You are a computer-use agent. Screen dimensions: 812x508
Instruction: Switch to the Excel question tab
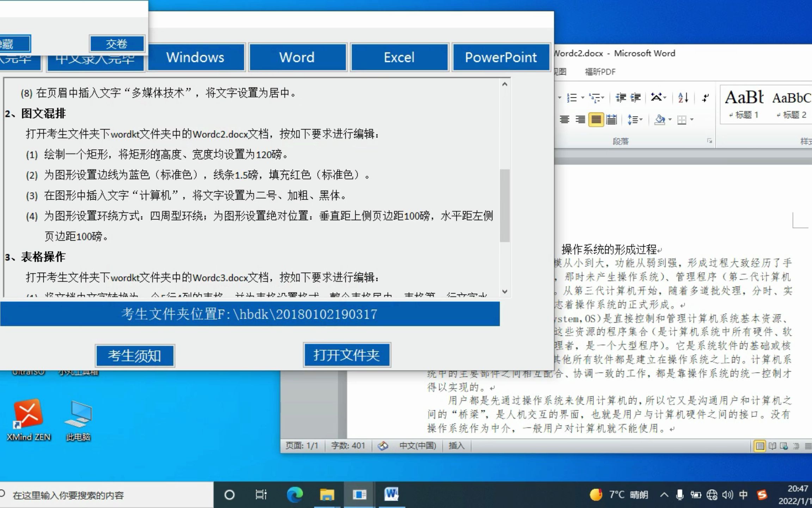(x=399, y=57)
